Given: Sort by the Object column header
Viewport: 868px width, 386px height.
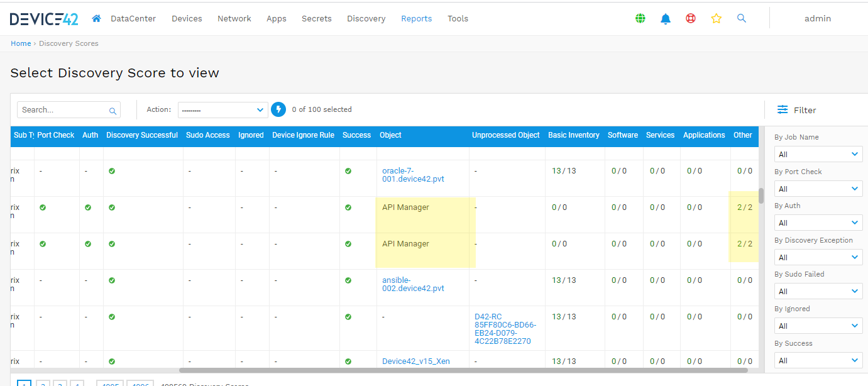Looking at the screenshot, I should point(390,135).
